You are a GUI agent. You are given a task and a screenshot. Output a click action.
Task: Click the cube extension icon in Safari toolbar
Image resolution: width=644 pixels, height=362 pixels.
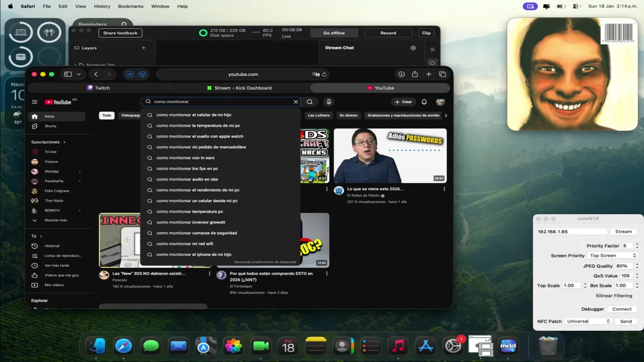point(143,74)
